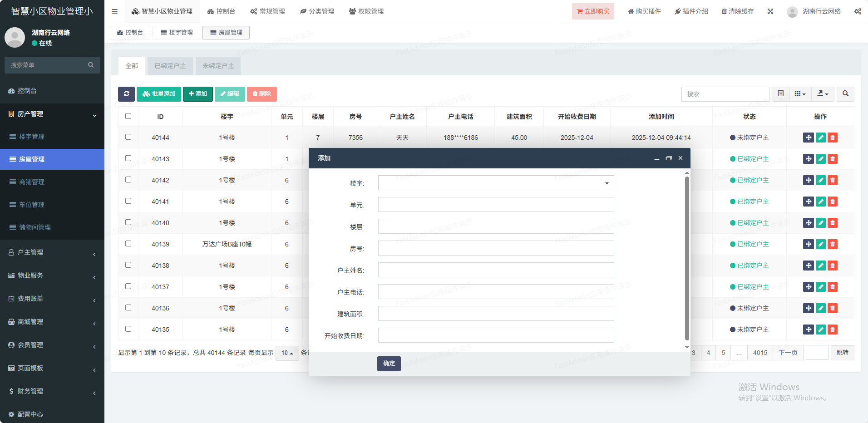Click the red delete icon for row 40144

click(832, 138)
